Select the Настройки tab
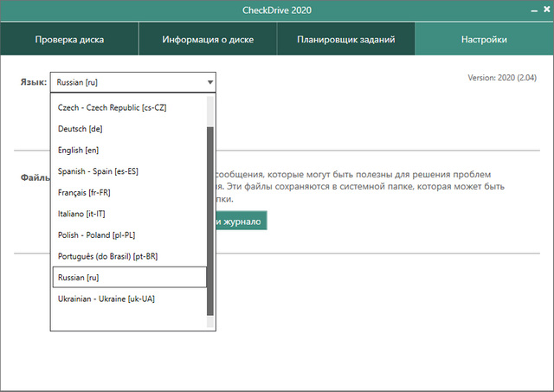 tap(484, 40)
